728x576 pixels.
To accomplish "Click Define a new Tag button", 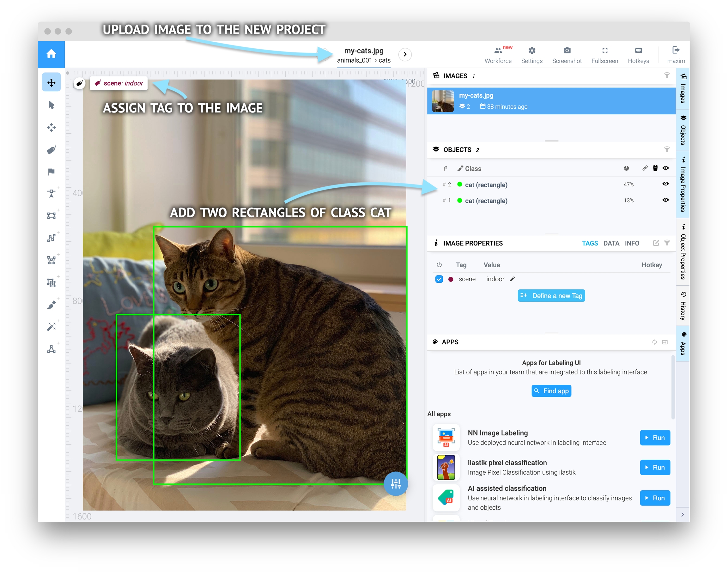I will [x=551, y=296].
